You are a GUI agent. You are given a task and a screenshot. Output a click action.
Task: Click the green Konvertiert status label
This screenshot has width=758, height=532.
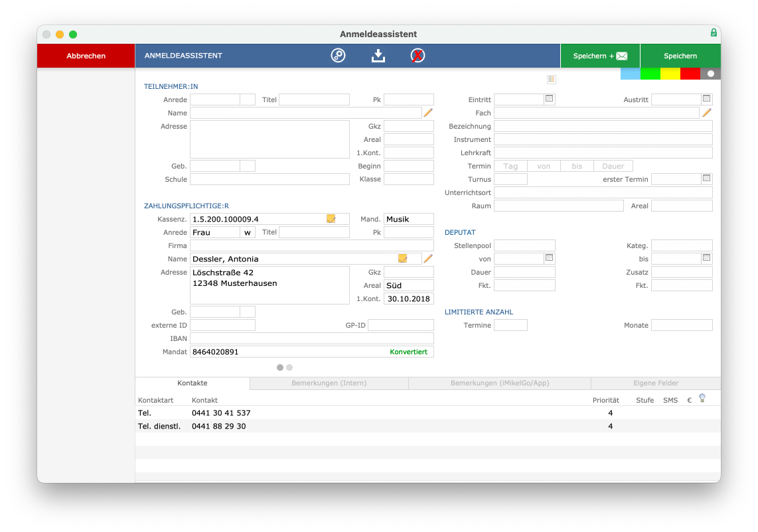coord(408,352)
